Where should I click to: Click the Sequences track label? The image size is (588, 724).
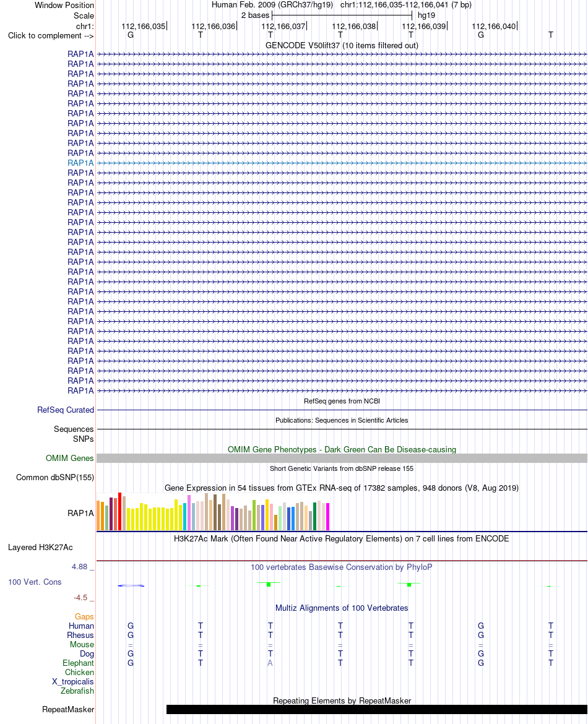(74, 429)
